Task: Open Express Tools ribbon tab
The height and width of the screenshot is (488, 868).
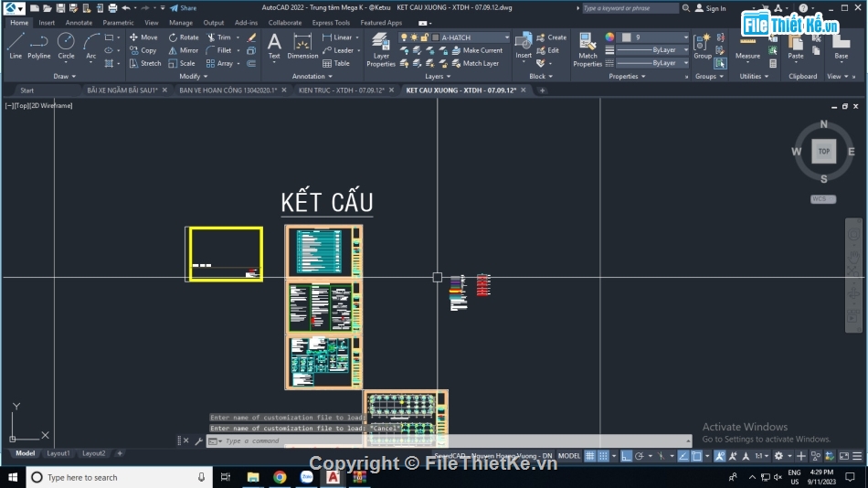Action: (331, 23)
